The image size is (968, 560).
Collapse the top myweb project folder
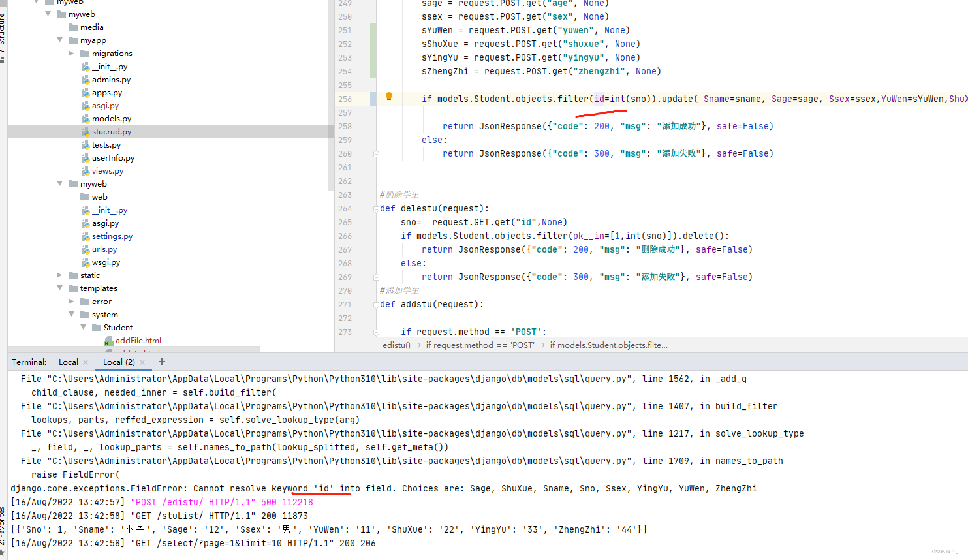pos(48,14)
